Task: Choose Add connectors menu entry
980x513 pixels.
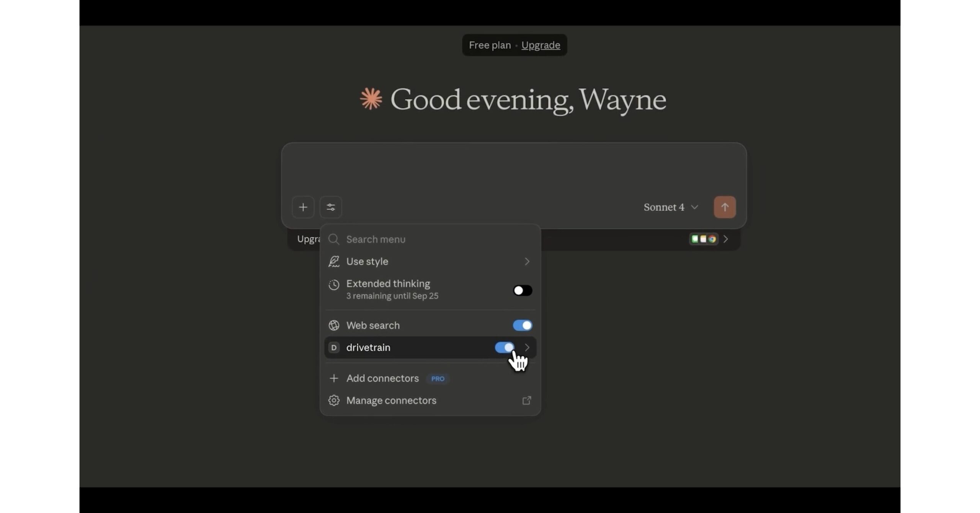Action: [383, 378]
